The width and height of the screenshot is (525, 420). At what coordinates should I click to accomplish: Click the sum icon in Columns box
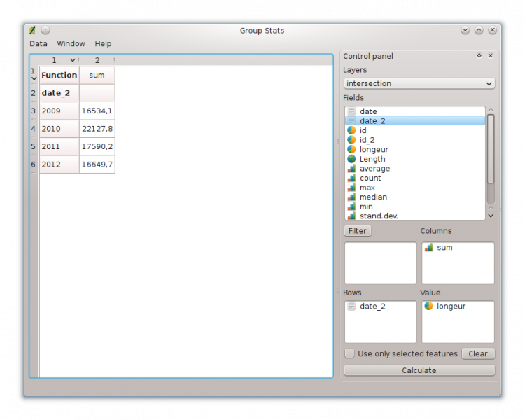tap(429, 248)
